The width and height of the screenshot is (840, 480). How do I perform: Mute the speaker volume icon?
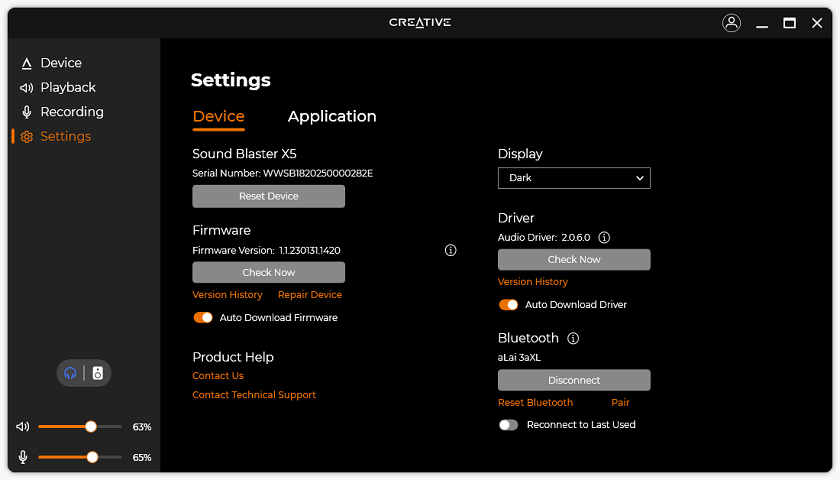coord(23,427)
